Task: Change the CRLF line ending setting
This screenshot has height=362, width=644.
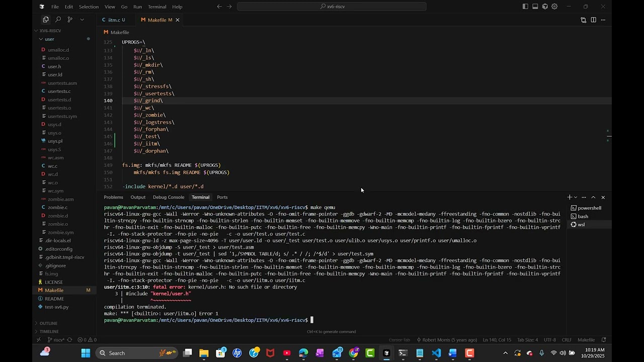Action: pyautogui.click(x=567, y=340)
